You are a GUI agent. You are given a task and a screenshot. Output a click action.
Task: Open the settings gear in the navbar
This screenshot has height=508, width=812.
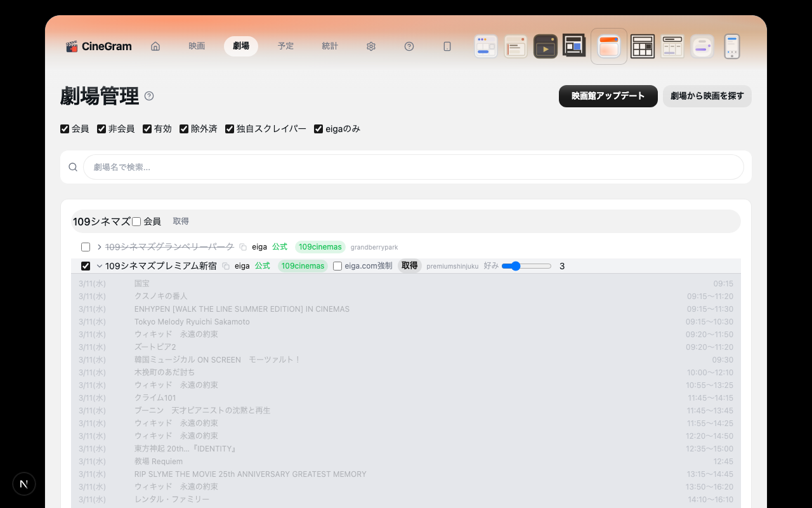[371, 46]
